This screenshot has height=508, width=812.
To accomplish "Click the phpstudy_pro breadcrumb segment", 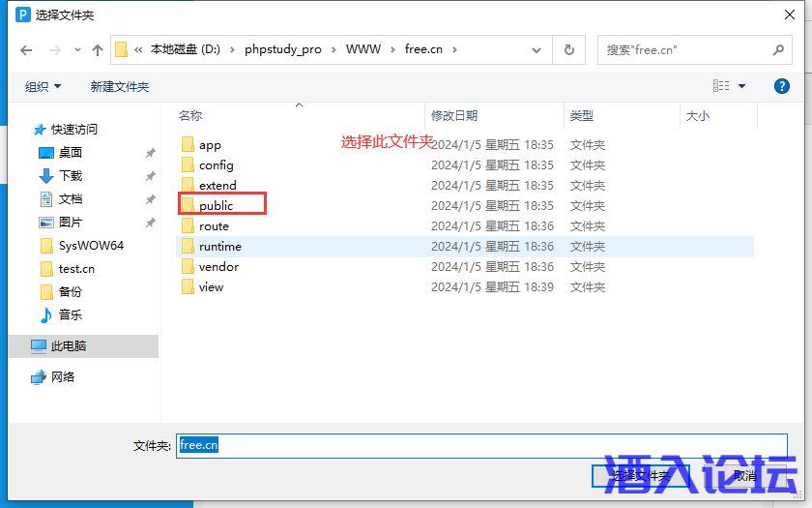I will (282, 49).
